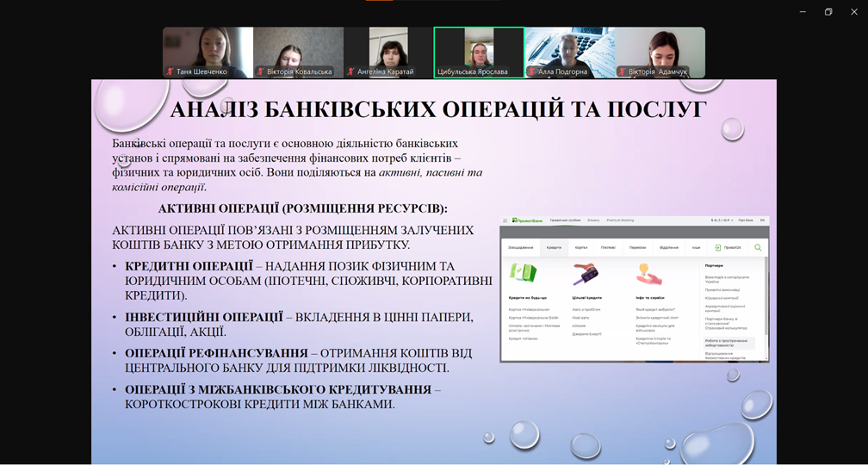Viewport: 868px width, 465px height.
Task: Click Вікторія Адамчук's muted microphone icon
Action: pos(622,72)
